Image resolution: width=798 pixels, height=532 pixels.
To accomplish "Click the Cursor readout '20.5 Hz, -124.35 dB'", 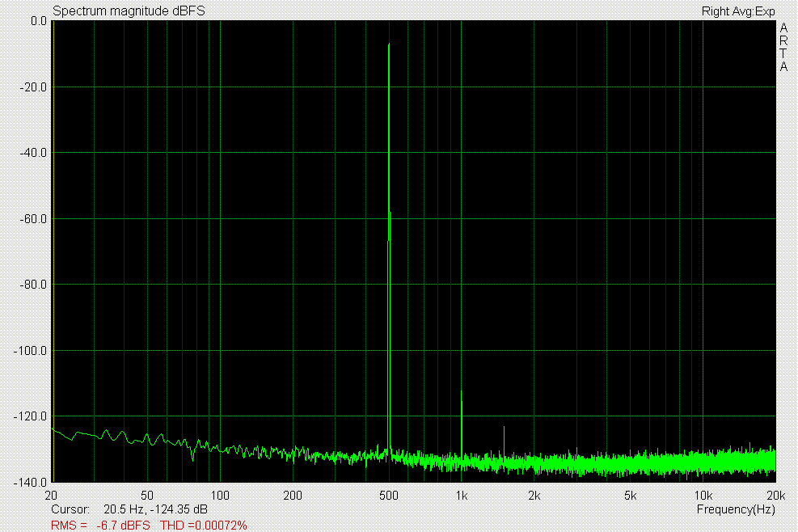I will [155, 509].
